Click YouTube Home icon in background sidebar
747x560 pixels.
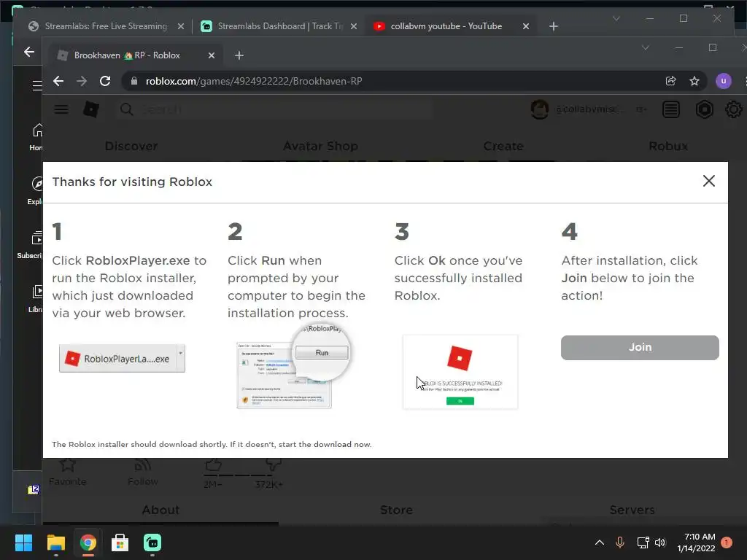click(x=37, y=131)
